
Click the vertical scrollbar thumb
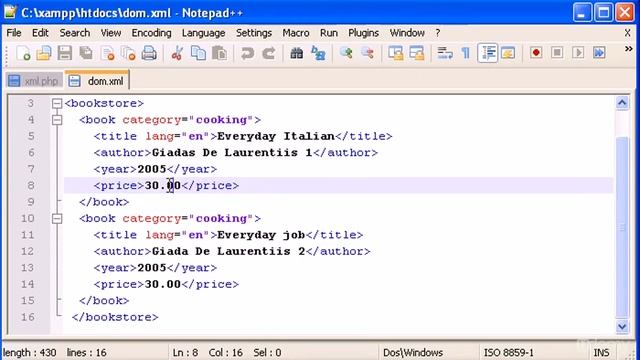click(622, 227)
